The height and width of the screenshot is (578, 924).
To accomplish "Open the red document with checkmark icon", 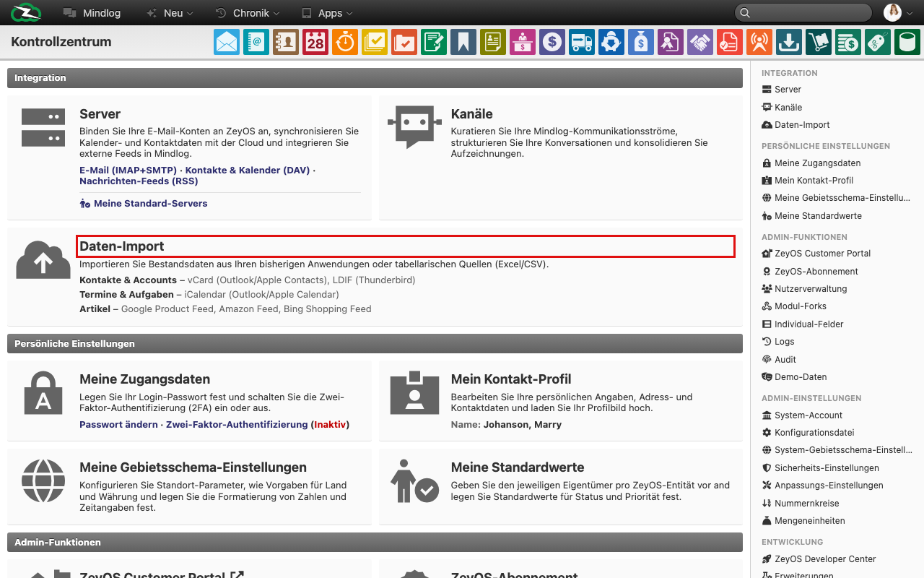I will (730, 42).
